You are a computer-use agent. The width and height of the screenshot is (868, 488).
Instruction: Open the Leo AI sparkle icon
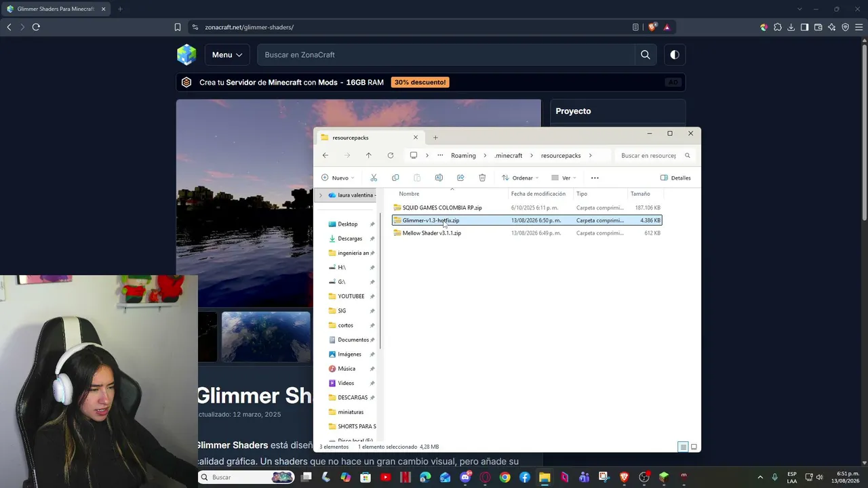pos(832,27)
